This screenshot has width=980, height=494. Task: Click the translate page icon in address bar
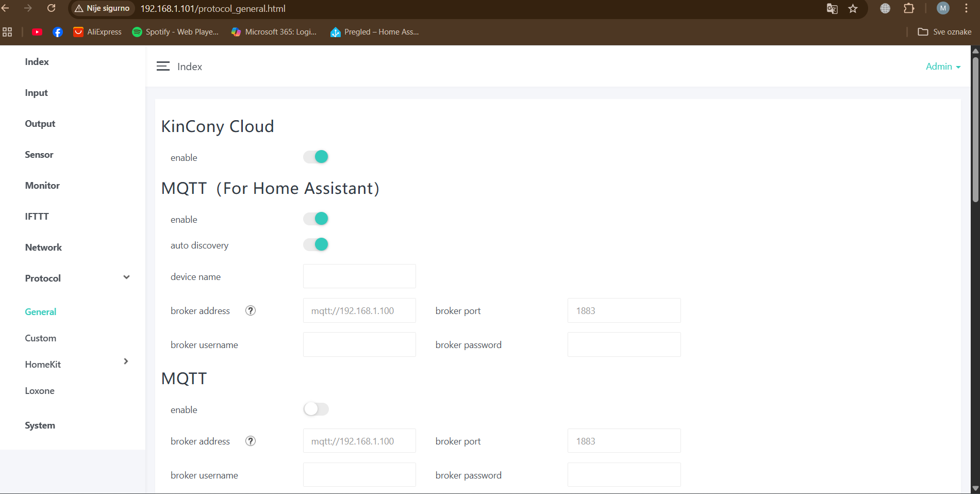(832, 9)
